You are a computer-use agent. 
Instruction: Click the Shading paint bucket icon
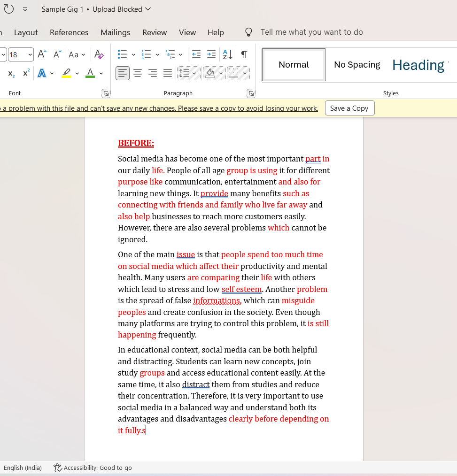point(210,73)
